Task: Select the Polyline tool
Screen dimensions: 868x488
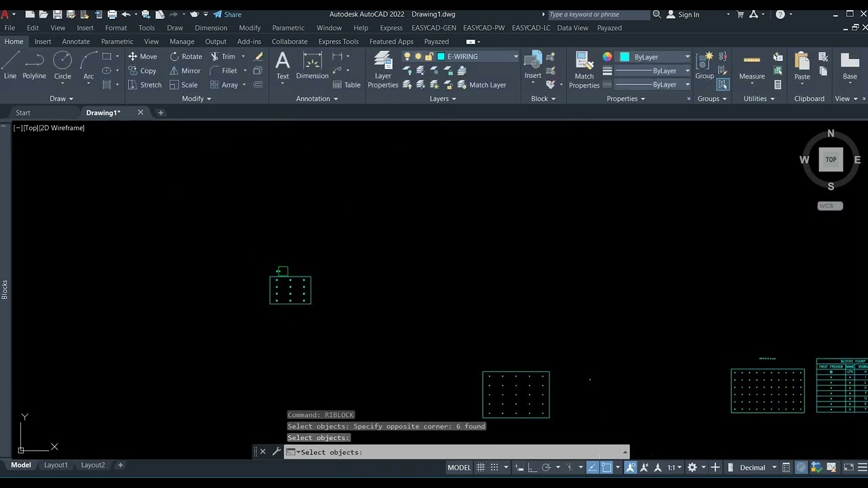Action: pyautogui.click(x=34, y=66)
